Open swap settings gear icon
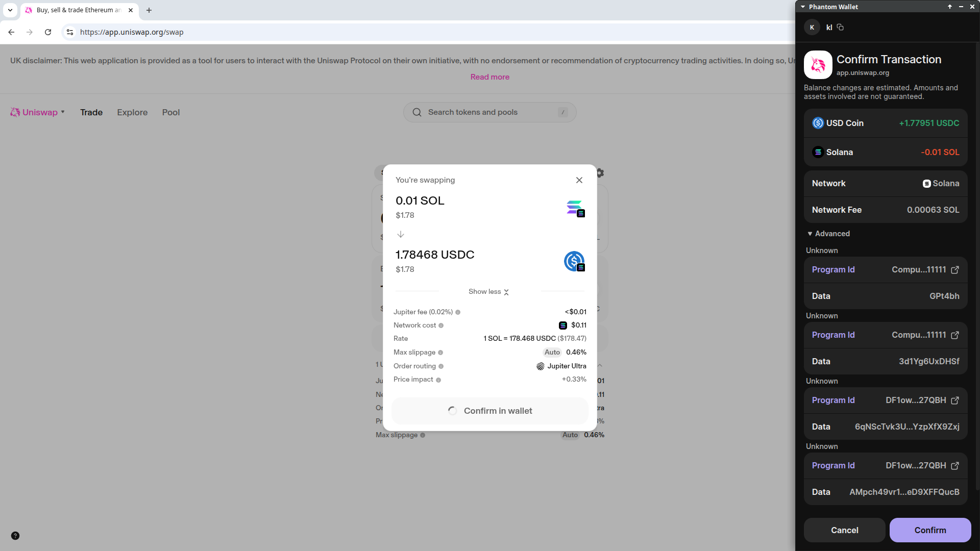The height and width of the screenshot is (551, 980). coord(600,173)
